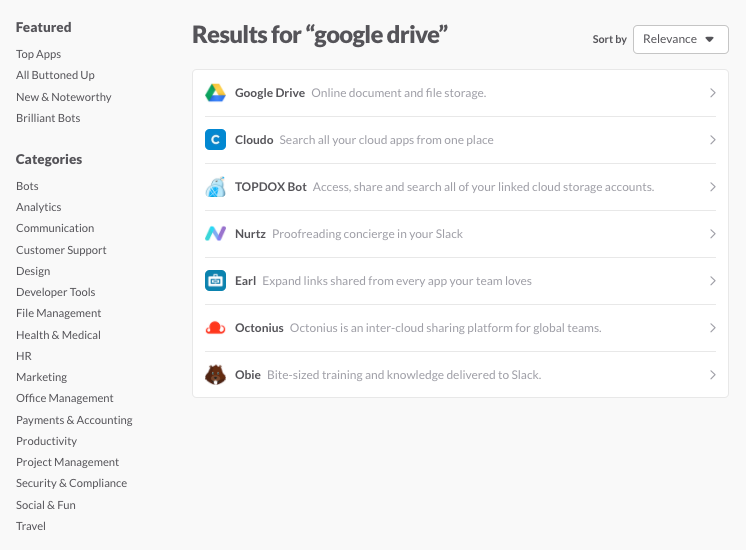Expand the Google Drive row chevron
746x550 pixels.
click(712, 93)
